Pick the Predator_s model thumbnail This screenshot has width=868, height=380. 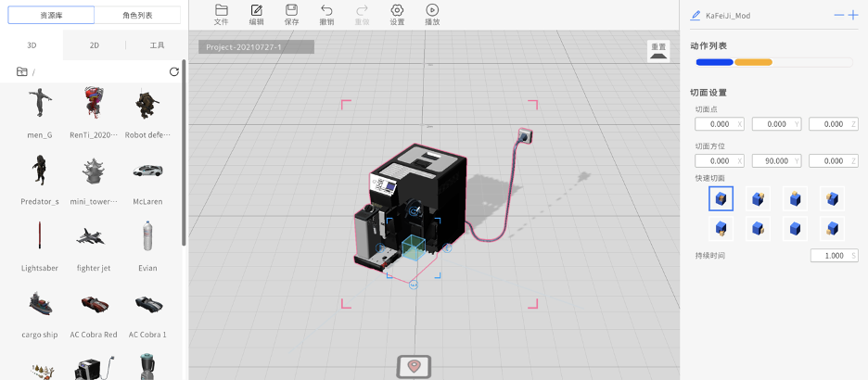click(40, 170)
